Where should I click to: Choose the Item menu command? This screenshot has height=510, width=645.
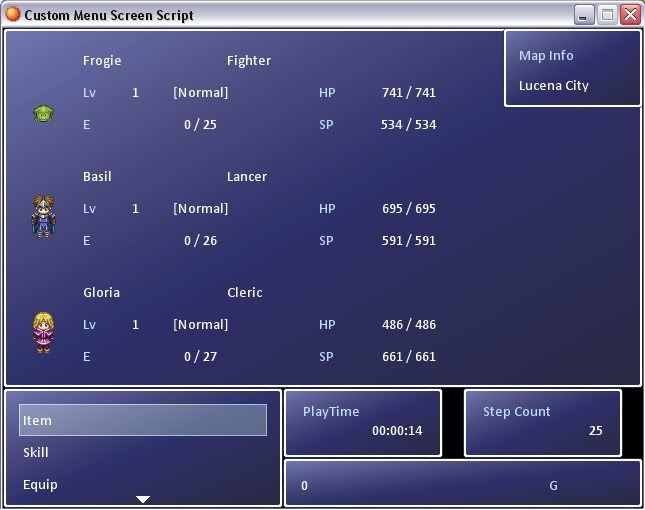click(143, 420)
